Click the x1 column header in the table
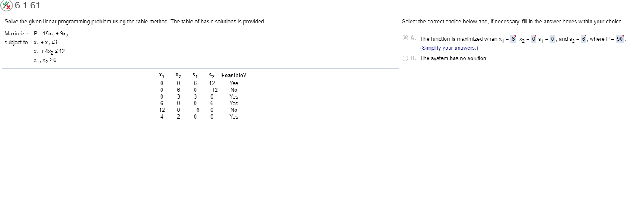This screenshot has height=220, width=644. [161, 76]
